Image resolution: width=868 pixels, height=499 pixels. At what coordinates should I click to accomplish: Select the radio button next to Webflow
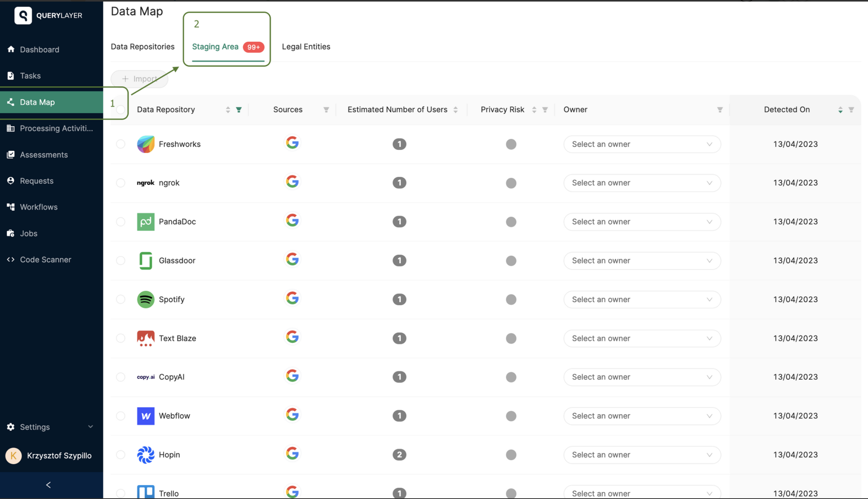pyautogui.click(x=120, y=416)
